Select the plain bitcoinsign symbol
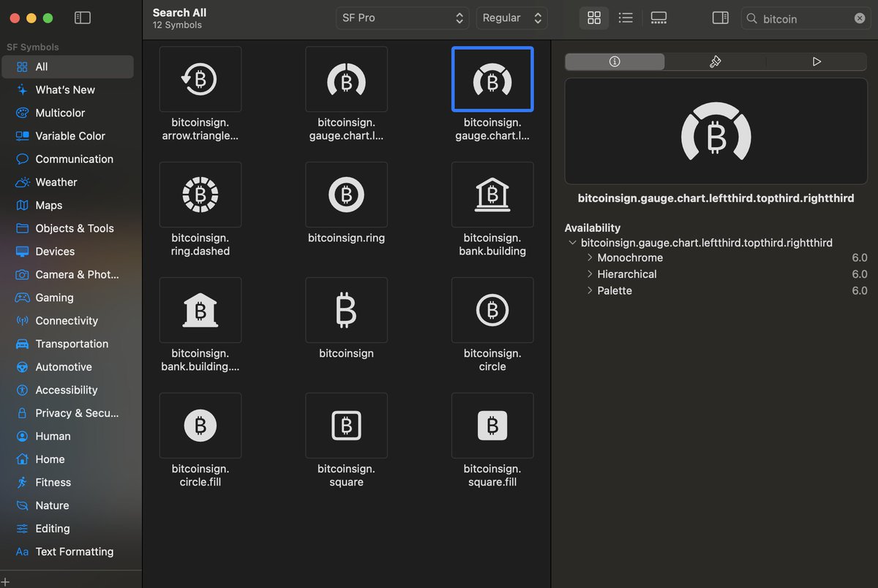 click(x=346, y=310)
